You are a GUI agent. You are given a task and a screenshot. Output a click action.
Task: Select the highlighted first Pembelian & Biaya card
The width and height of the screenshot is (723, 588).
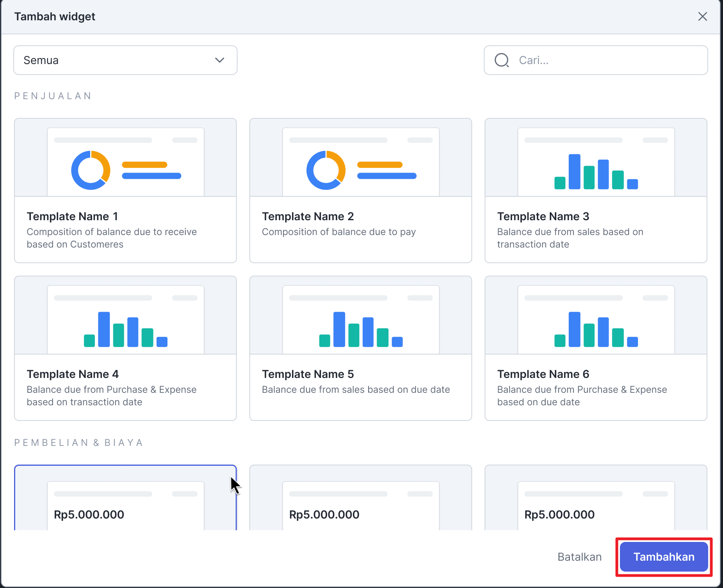click(x=125, y=498)
